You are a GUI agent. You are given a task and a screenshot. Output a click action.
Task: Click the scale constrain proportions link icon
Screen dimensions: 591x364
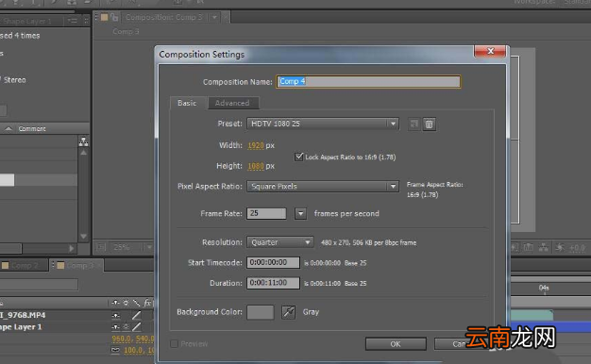point(115,350)
